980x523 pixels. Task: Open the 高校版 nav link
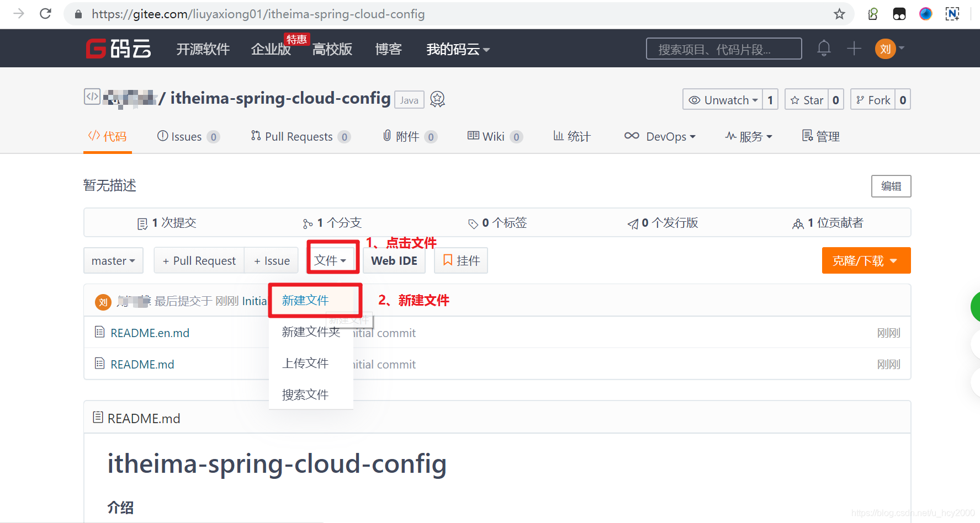coord(332,49)
